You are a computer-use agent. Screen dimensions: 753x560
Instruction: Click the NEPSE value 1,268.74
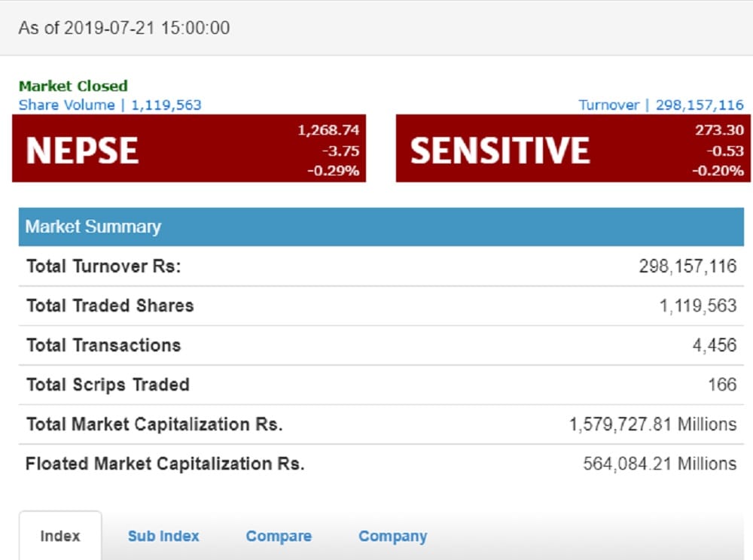(x=328, y=129)
